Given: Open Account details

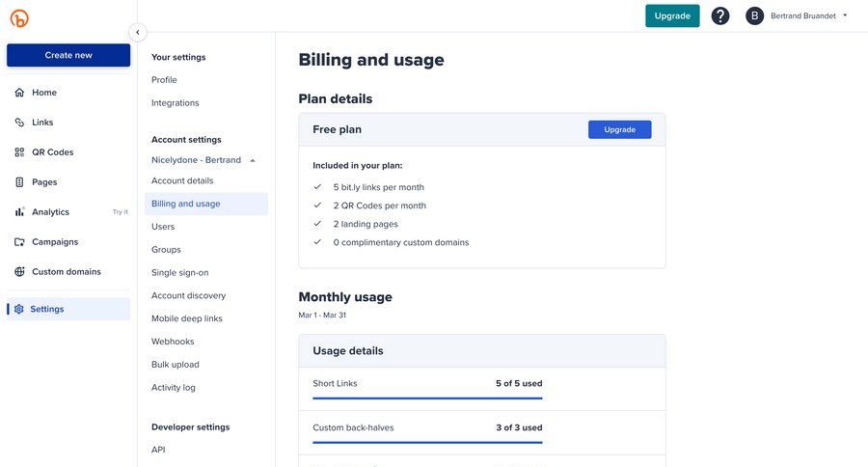Looking at the screenshot, I should pos(182,180).
